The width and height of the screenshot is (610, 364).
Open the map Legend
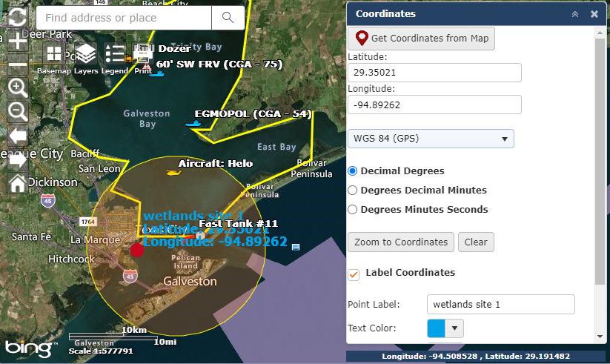(115, 53)
